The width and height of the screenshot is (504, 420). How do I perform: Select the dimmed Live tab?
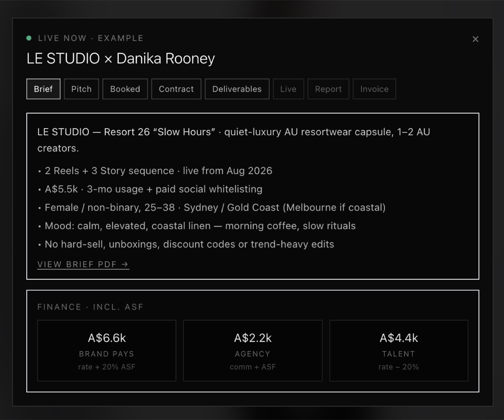point(288,89)
